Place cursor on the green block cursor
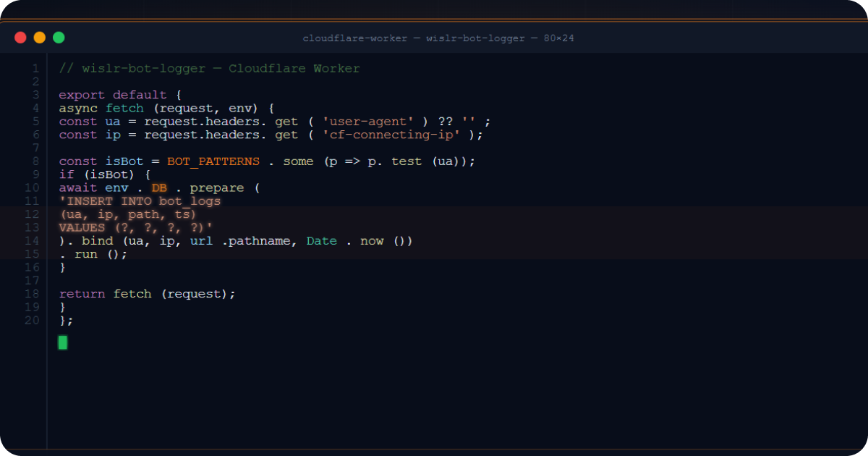868x456 pixels. 63,342
